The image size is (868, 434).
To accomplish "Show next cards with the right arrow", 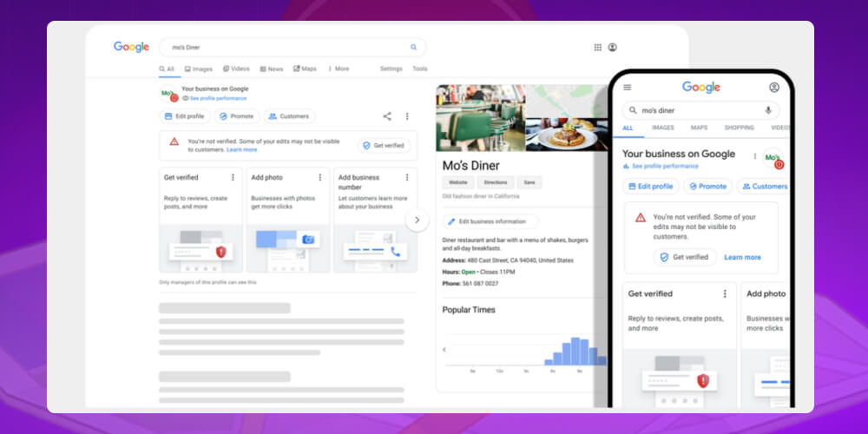I will point(418,220).
